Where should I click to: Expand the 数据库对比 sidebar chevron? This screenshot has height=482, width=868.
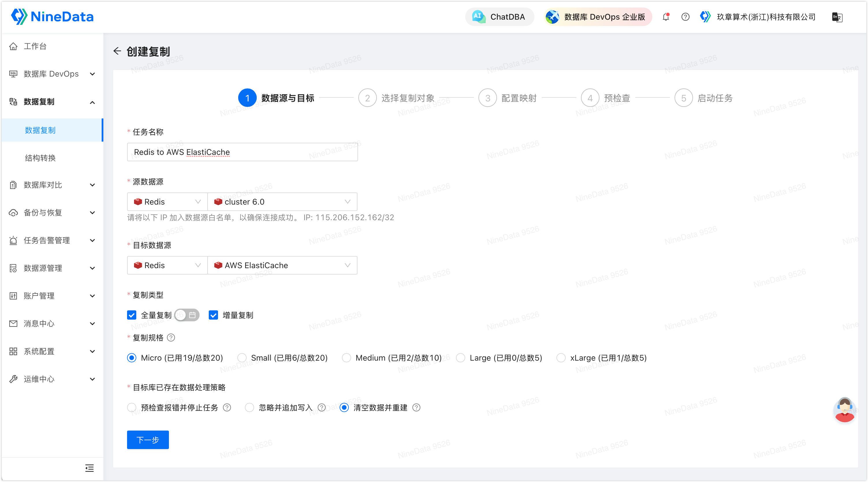click(x=92, y=185)
